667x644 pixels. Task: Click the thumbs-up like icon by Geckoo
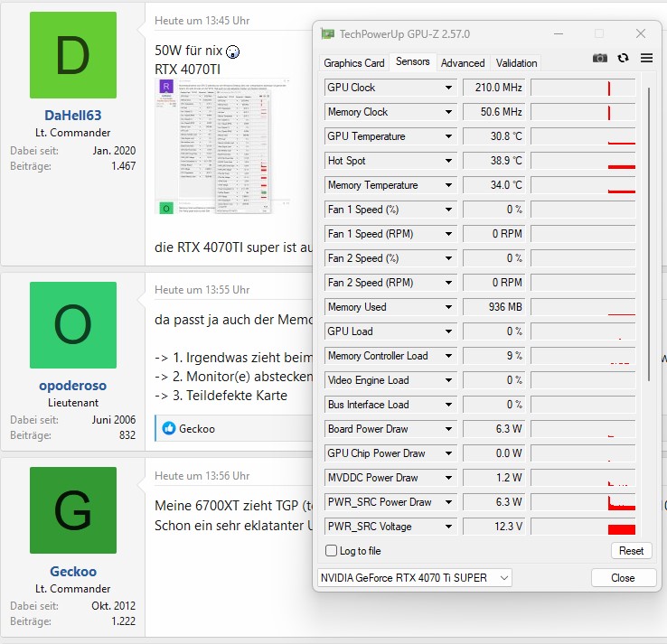tap(169, 428)
